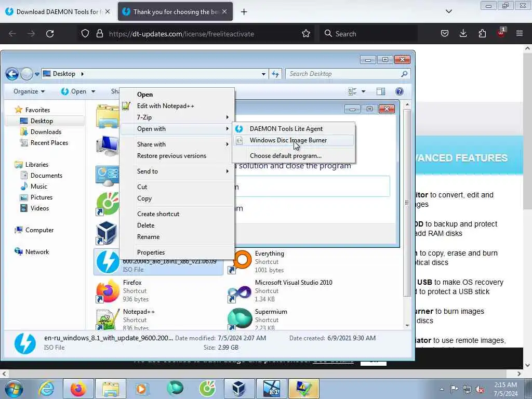Open Documents library in sidebar
Image resolution: width=532 pixels, height=399 pixels.
point(46,176)
